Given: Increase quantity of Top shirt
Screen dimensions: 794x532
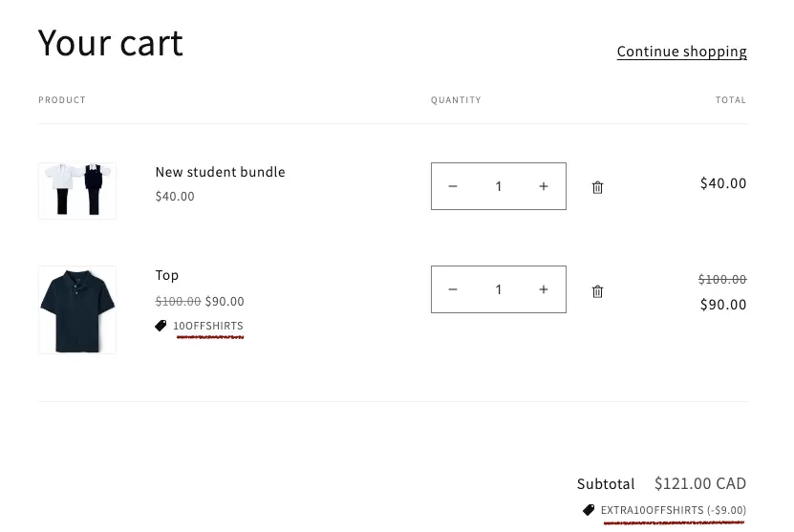Looking at the screenshot, I should 544,289.
